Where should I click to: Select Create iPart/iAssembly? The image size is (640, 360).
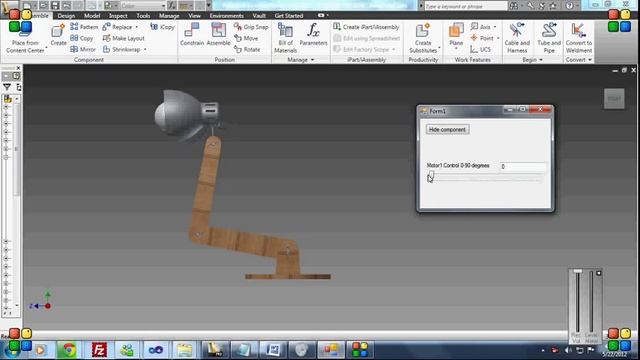366,27
